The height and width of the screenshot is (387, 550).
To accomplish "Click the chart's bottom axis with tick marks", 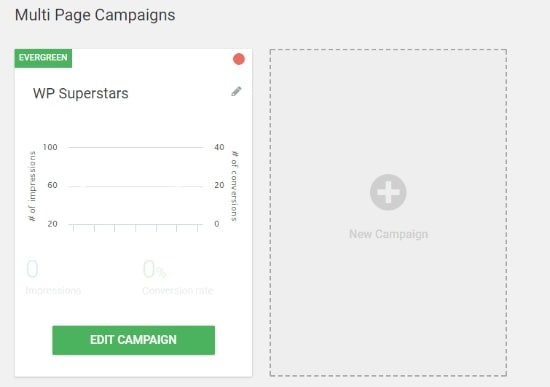I will click(136, 227).
